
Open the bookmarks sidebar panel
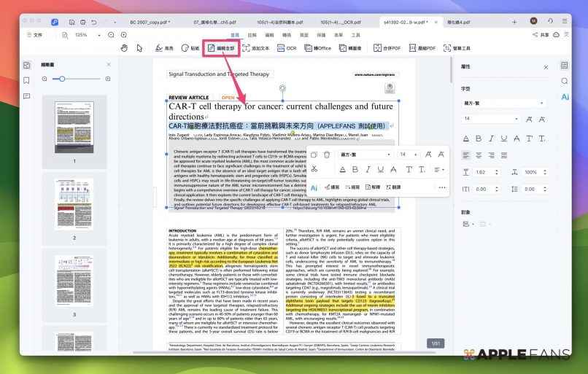[27, 80]
